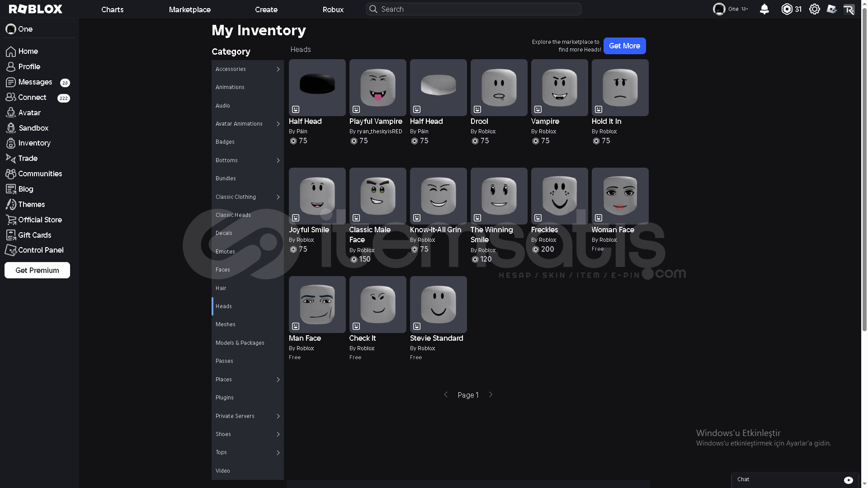Open The Winning Smile item link

(x=491, y=235)
